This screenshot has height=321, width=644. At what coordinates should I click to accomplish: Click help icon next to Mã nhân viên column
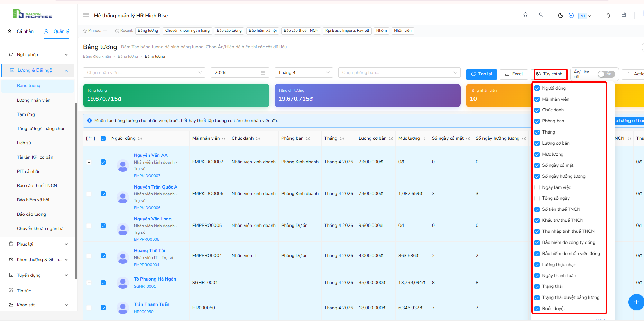click(224, 139)
